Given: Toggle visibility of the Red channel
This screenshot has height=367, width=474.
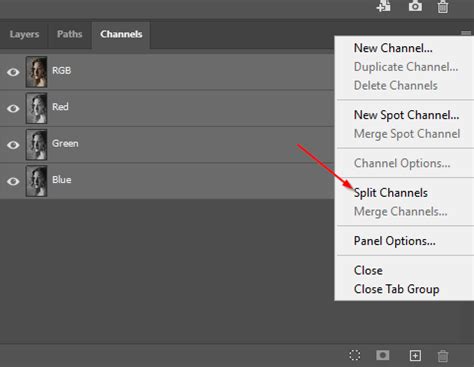Looking at the screenshot, I should [x=13, y=108].
